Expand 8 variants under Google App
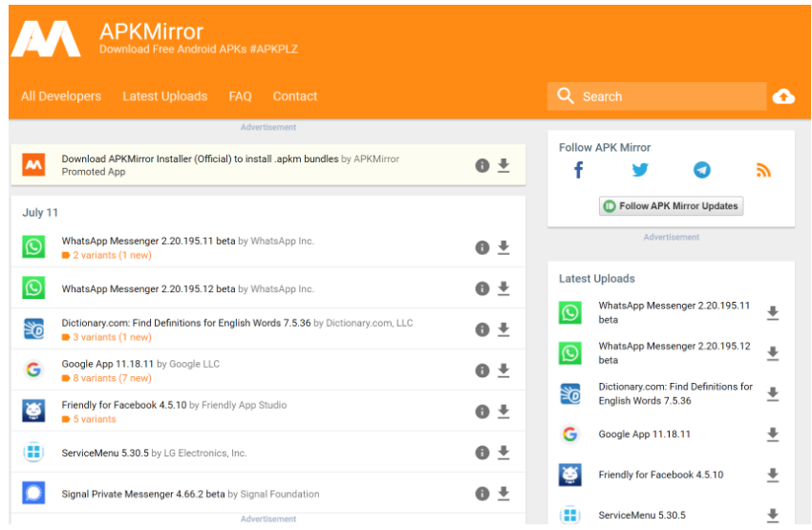This screenshot has height=530, width=812. pyautogui.click(x=107, y=378)
